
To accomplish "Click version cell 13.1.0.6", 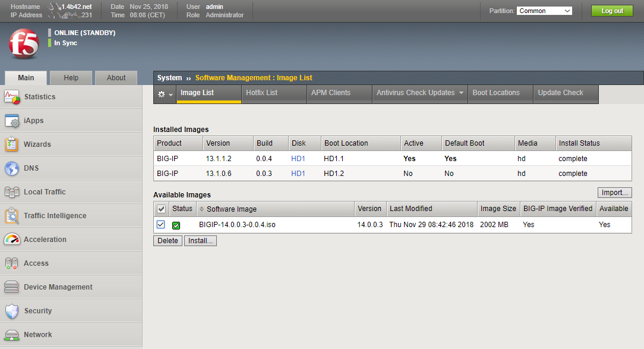I will pos(219,174).
